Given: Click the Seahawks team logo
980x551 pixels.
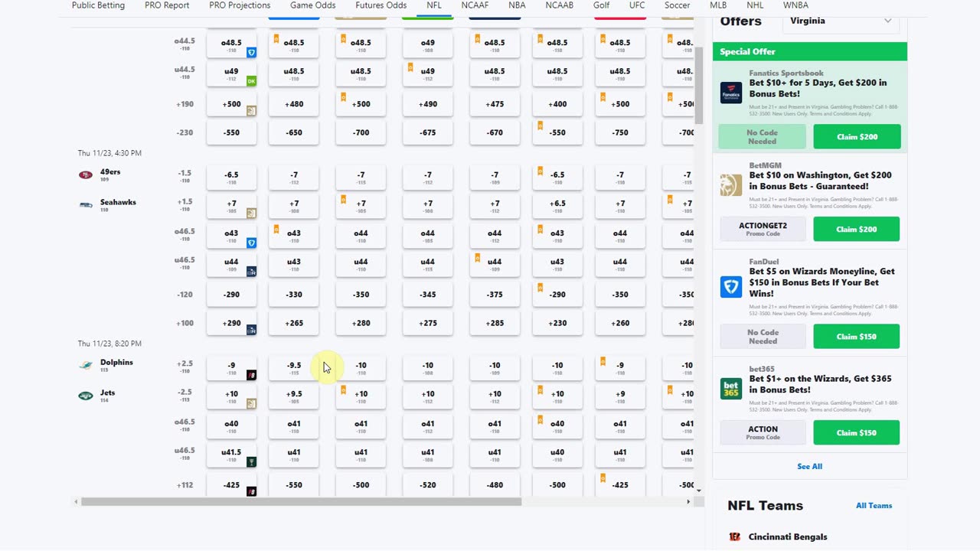Looking at the screenshot, I should coord(85,204).
